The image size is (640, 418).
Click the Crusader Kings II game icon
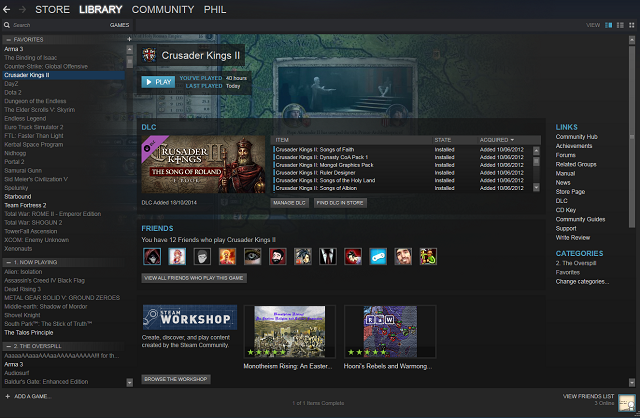pos(149,54)
